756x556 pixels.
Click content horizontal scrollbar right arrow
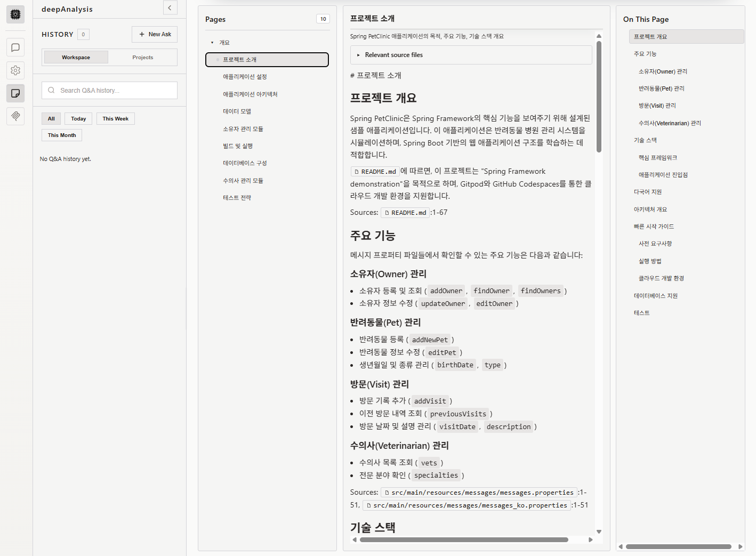click(x=590, y=539)
